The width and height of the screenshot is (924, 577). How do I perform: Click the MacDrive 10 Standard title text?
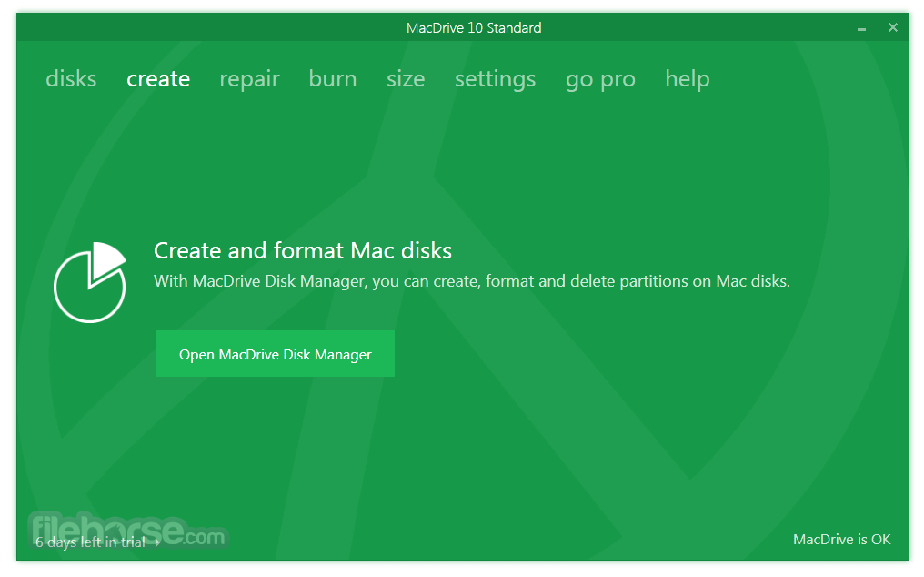(474, 27)
